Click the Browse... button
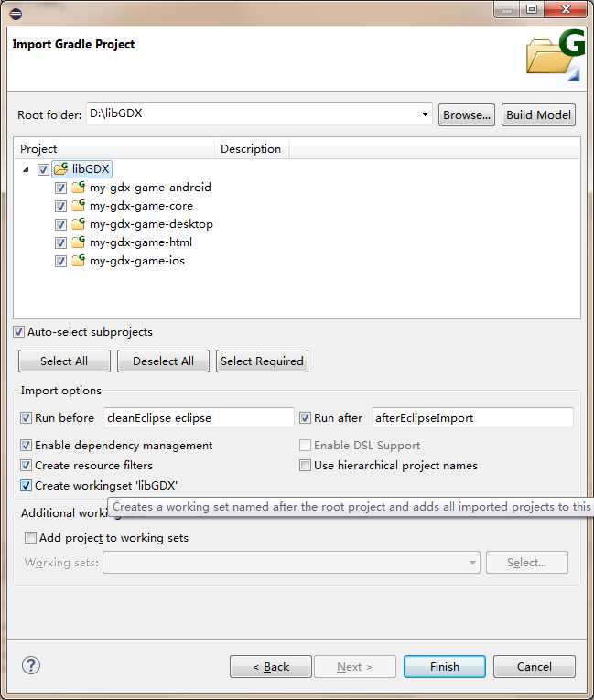 coord(466,114)
